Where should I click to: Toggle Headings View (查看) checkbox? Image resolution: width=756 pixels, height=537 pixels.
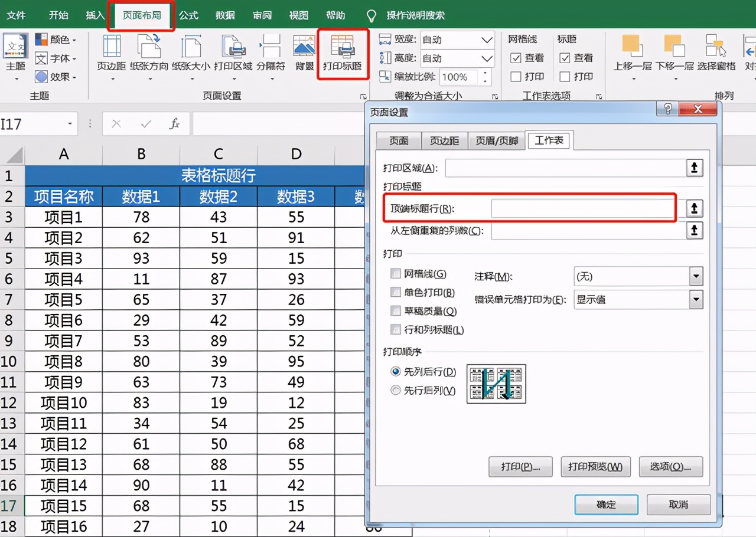coord(565,58)
